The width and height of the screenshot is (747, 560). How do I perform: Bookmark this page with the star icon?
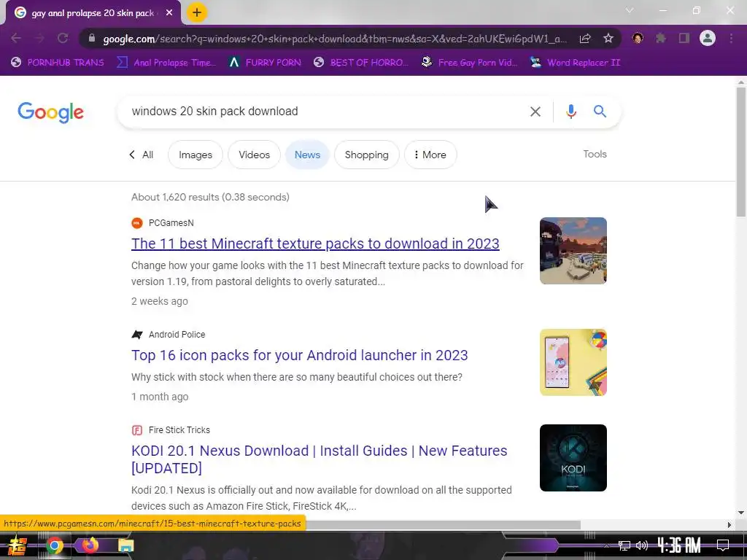click(x=608, y=38)
